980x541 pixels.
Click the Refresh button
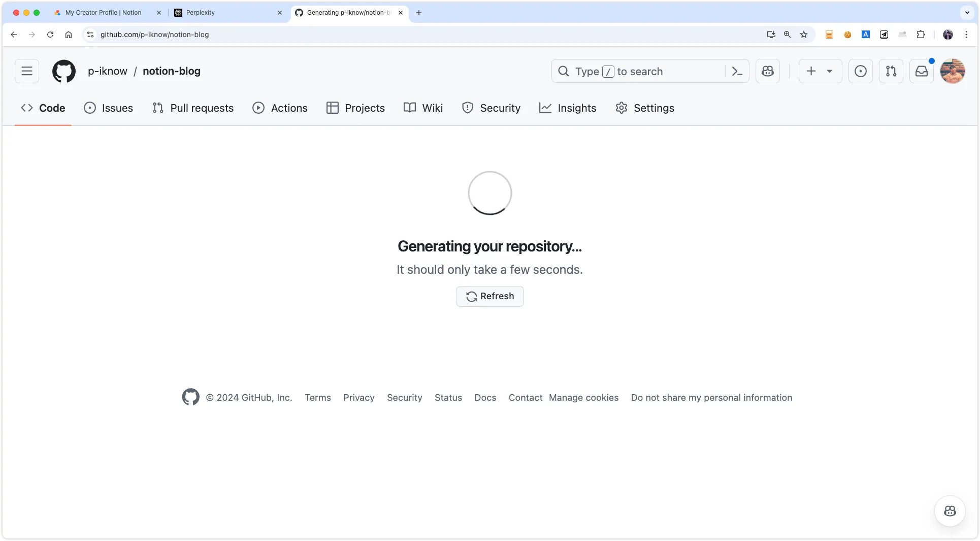pyautogui.click(x=490, y=296)
